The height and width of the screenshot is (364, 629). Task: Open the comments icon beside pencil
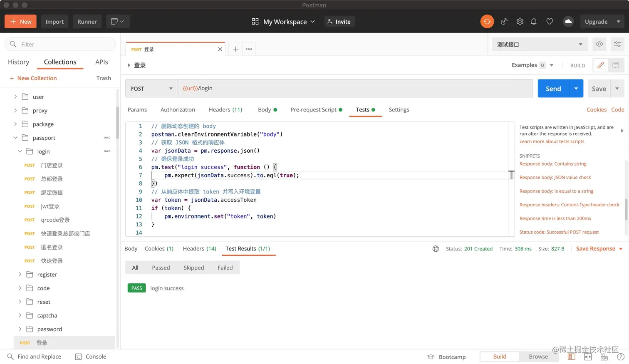tap(616, 65)
